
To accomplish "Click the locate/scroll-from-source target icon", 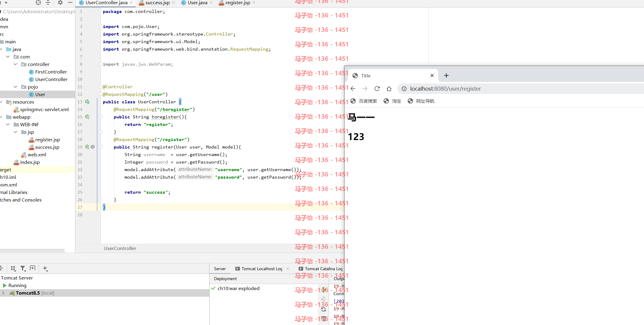I will tap(38, 3).
